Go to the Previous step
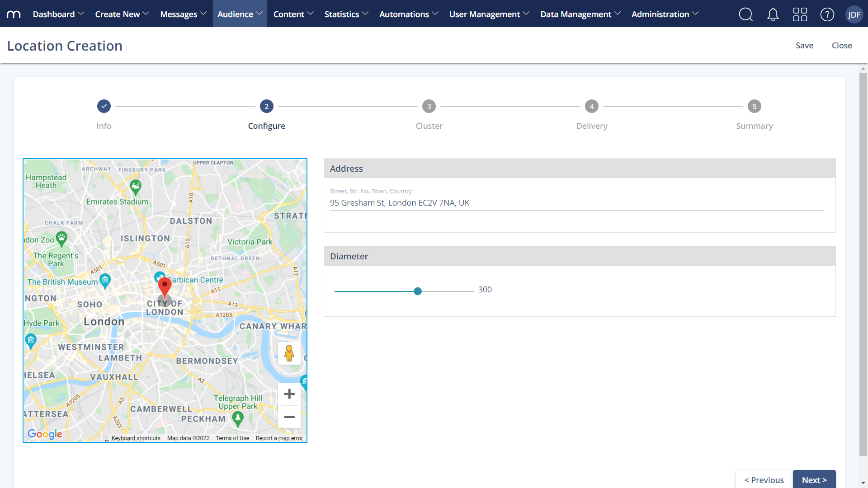Screen dimensions: 868x488 tap(764, 479)
